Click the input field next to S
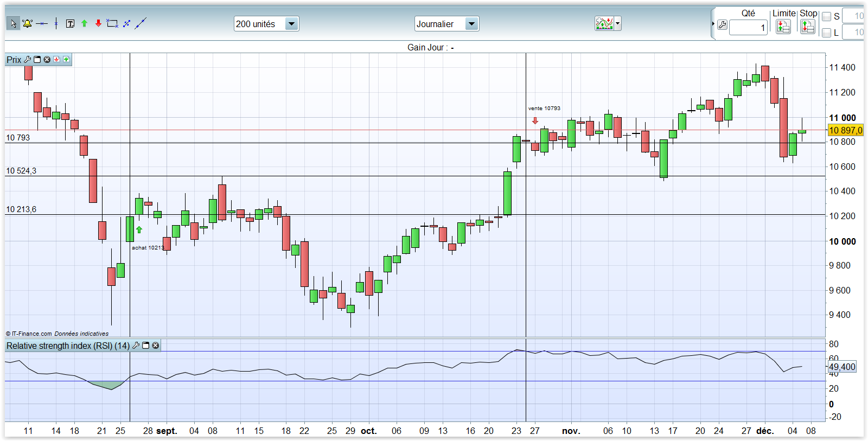 853,16
